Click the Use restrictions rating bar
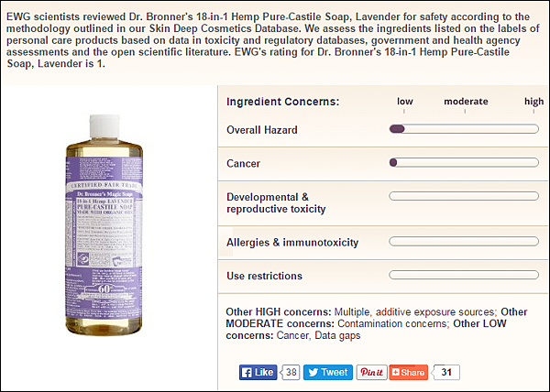The height and width of the screenshot is (392, 550). (464, 275)
